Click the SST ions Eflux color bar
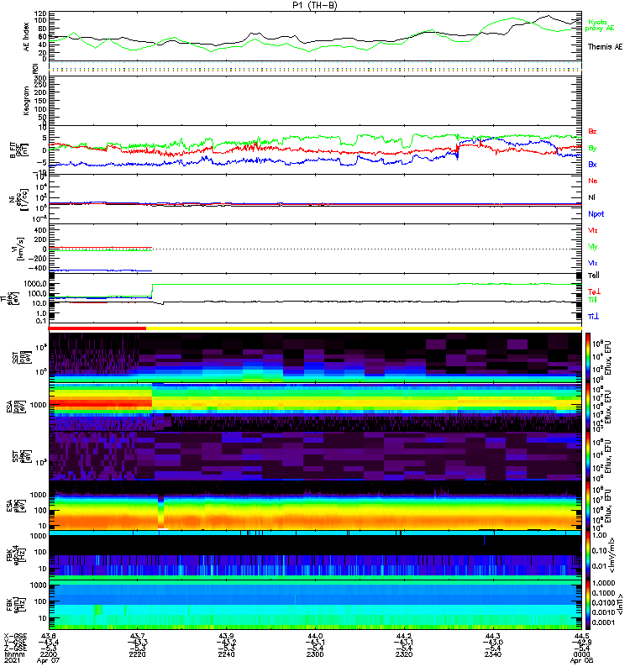Image resolution: width=630 pixels, height=672 pixels. [588, 358]
